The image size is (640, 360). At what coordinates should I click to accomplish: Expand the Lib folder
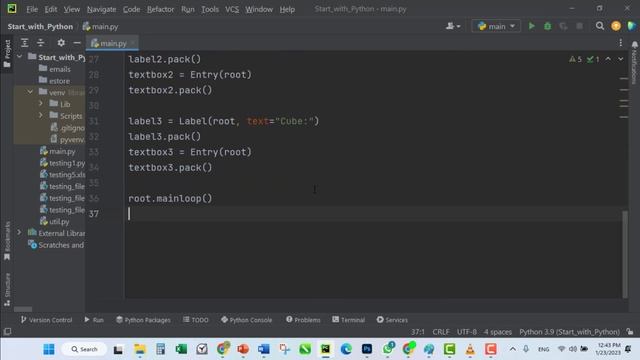click(41, 104)
